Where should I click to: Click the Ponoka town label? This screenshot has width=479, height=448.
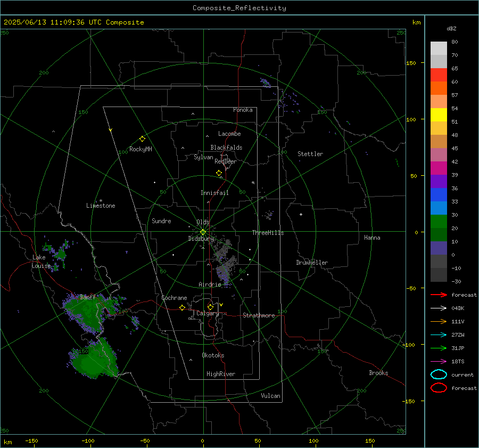243,110
